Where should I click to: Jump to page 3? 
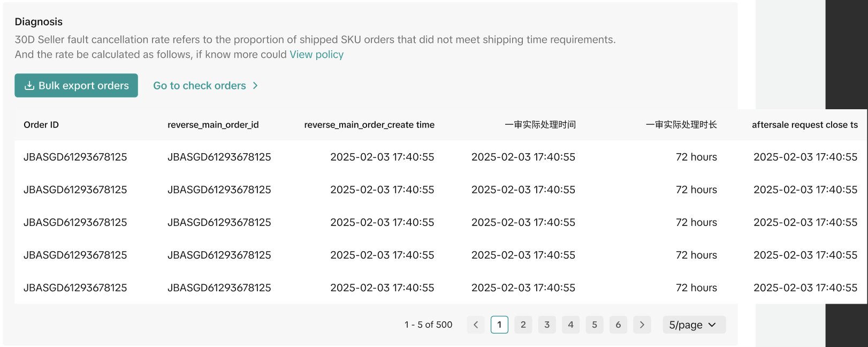coord(547,325)
